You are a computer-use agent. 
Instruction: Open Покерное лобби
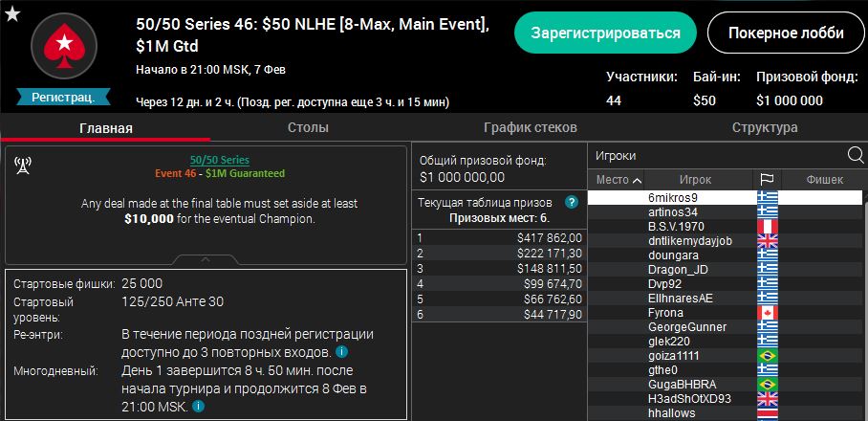pos(786,33)
